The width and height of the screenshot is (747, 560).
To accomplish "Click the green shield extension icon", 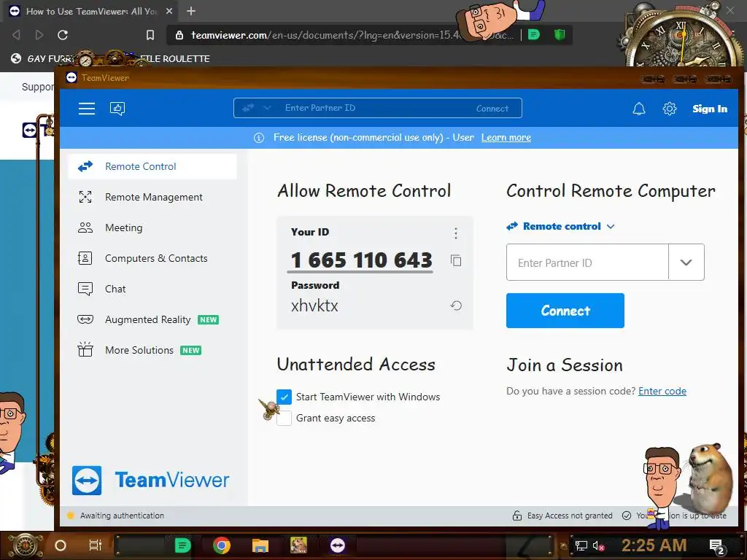I will point(560,34).
